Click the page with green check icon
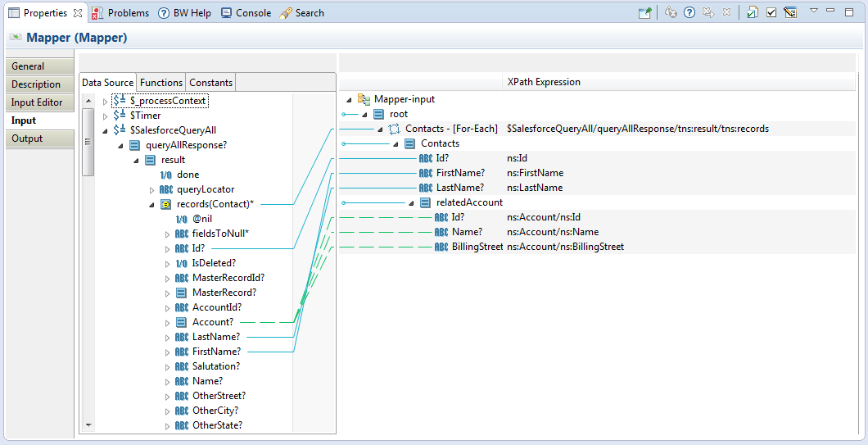This screenshot has width=868, height=445. (752, 12)
